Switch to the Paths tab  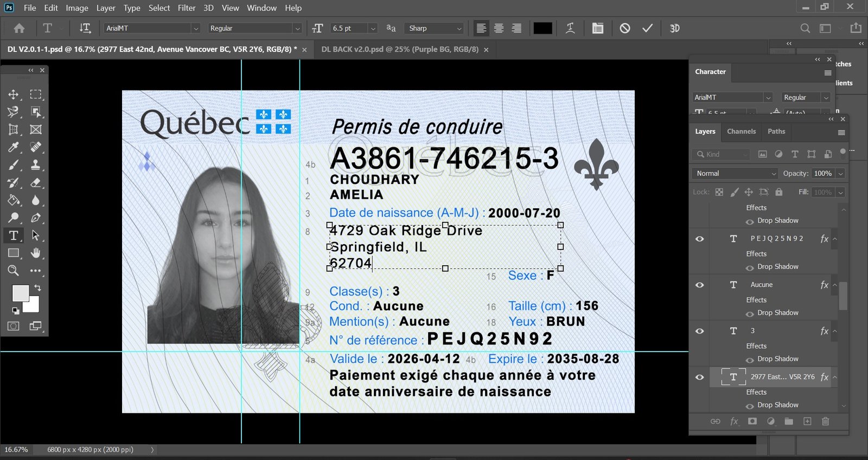(x=776, y=131)
